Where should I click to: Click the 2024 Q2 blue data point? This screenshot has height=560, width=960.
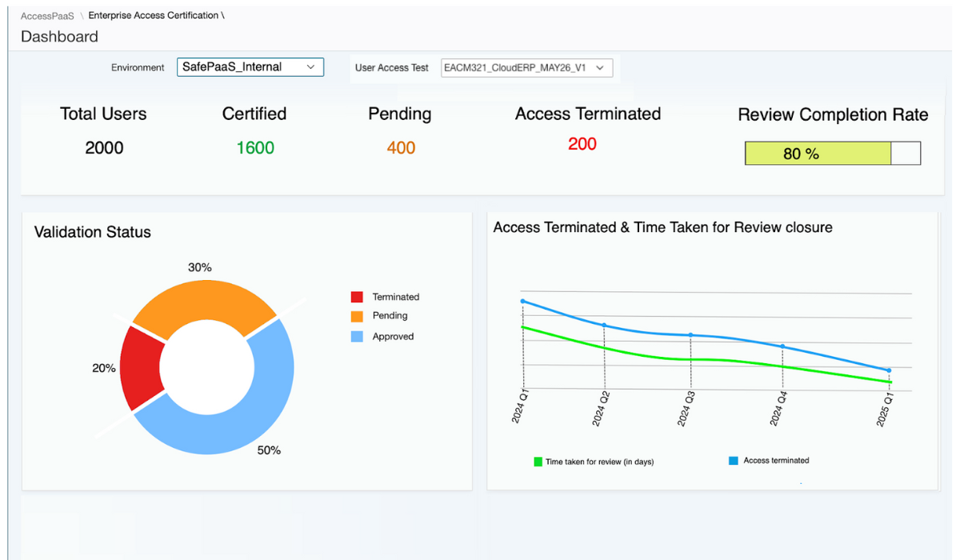tap(604, 325)
